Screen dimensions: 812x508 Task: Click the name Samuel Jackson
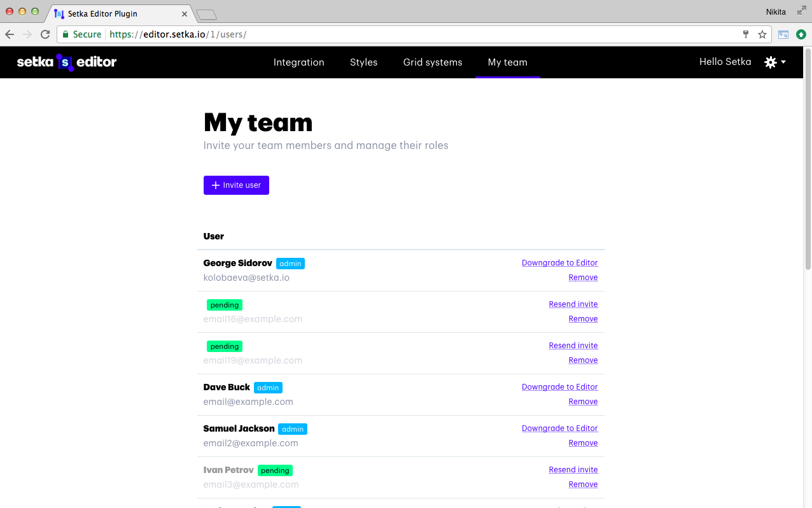[239, 428]
